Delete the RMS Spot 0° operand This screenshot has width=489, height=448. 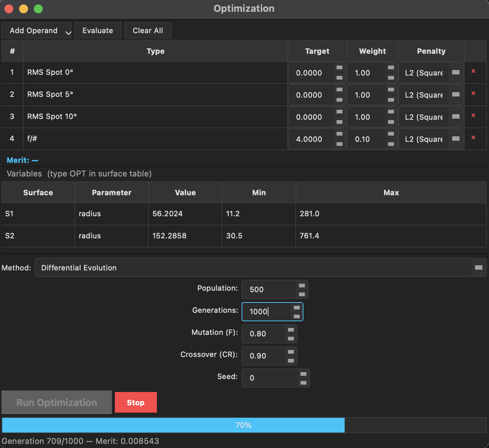(474, 72)
